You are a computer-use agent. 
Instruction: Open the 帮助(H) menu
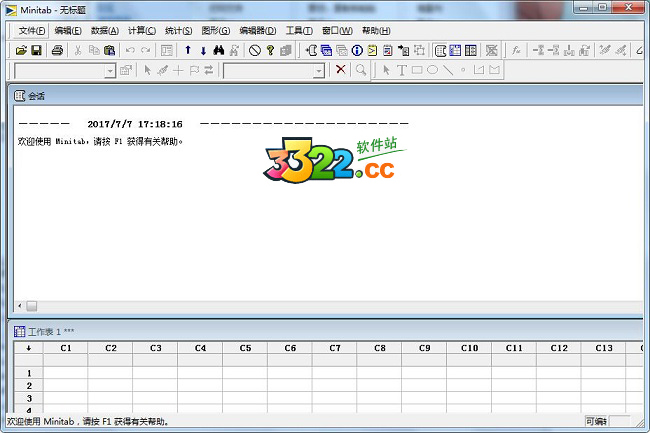[x=376, y=31]
